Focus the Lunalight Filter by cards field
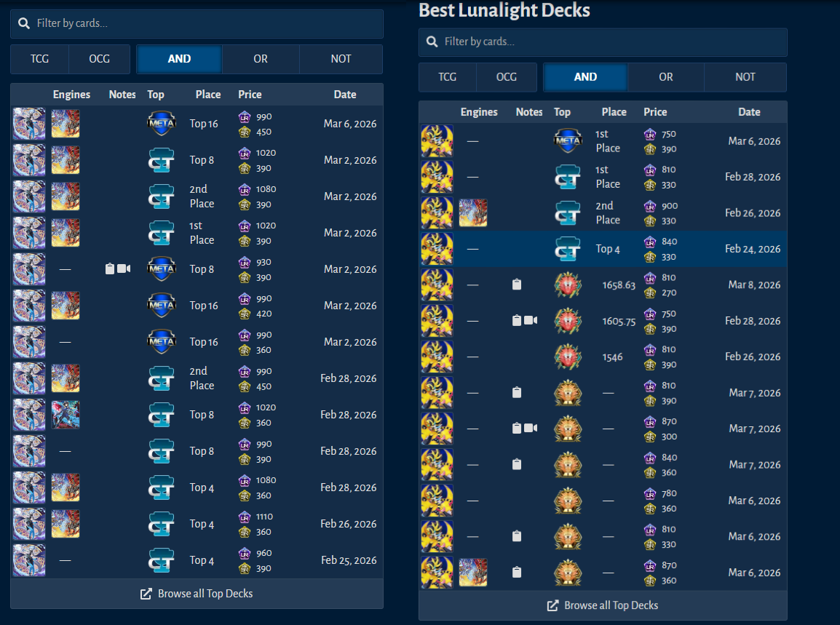840x625 pixels. 603,41
